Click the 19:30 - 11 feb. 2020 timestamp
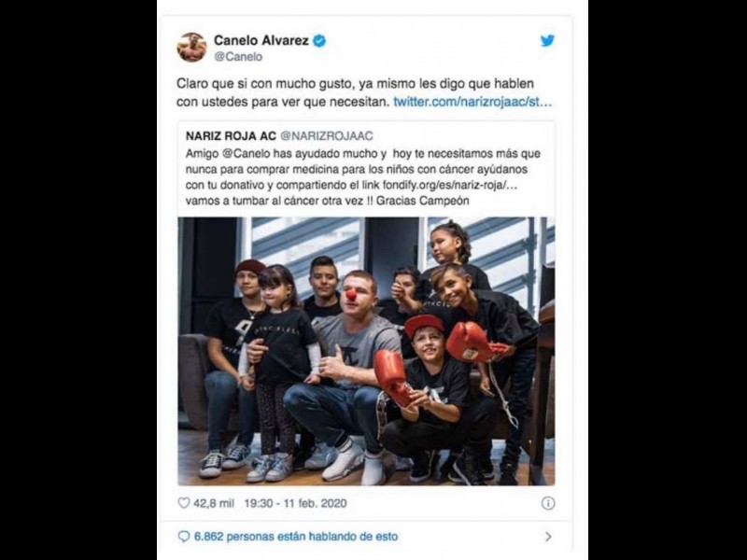The height and width of the screenshot is (560, 747). point(295,503)
